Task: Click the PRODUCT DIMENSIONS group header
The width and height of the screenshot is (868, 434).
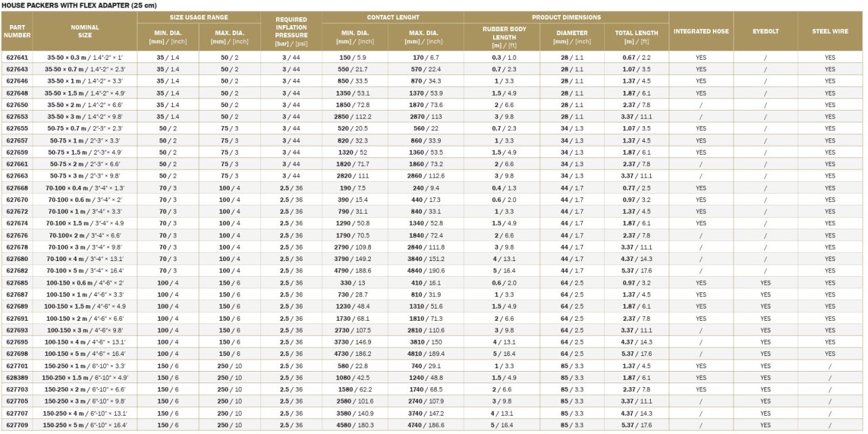Action: click(566, 17)
